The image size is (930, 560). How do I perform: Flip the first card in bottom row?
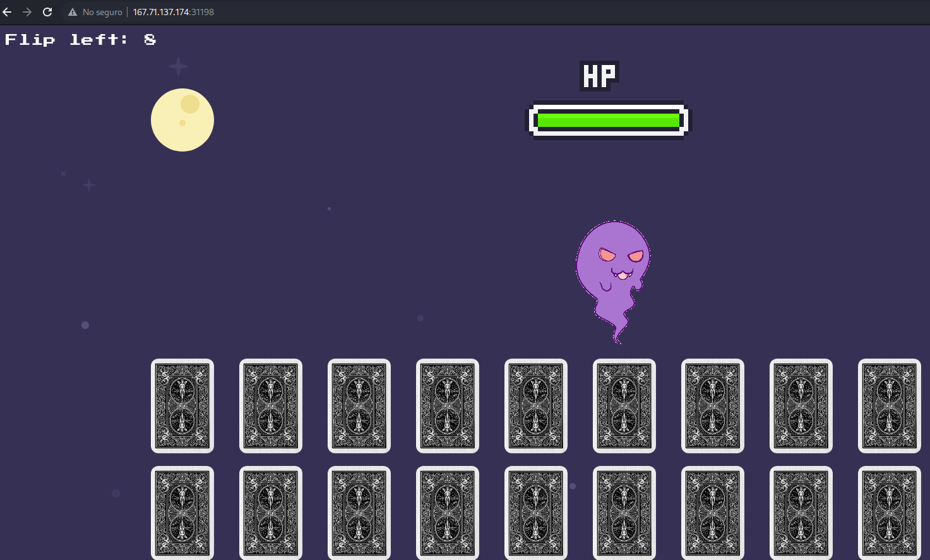tap(182, 512)
